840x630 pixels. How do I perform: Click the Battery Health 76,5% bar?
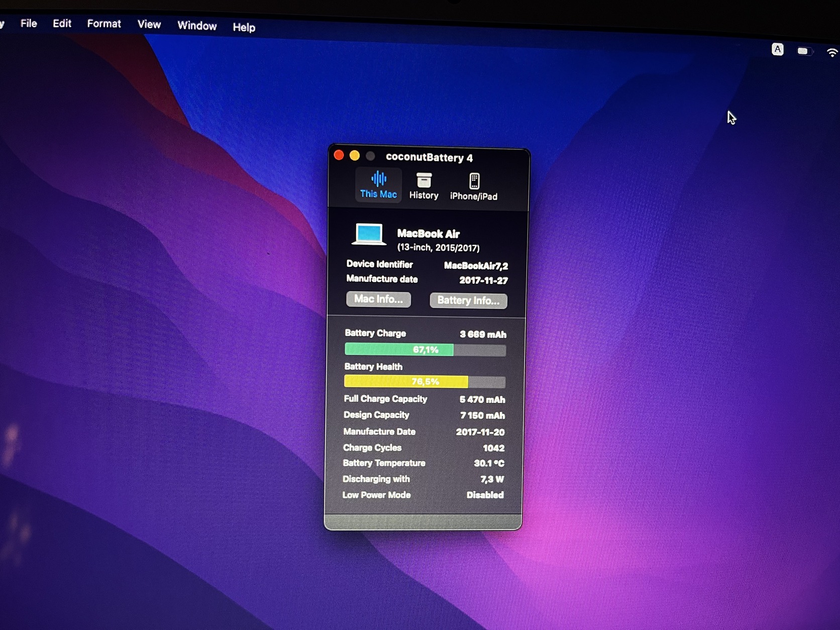pos(425,382)
